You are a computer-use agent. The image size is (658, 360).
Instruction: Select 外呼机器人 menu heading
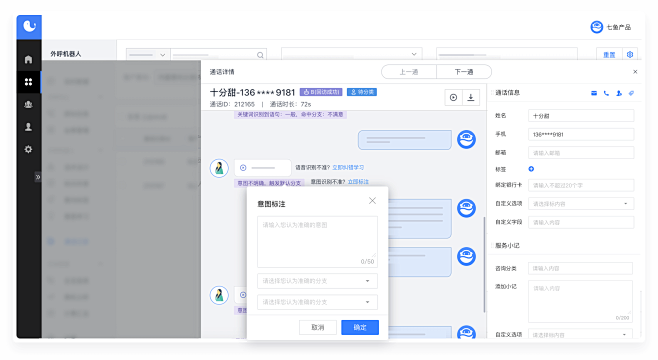65,54
